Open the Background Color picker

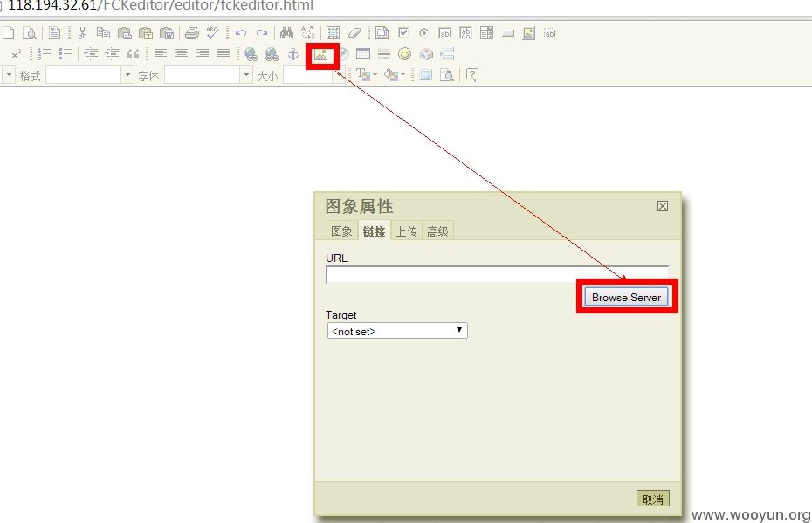(x=395, y=75)
